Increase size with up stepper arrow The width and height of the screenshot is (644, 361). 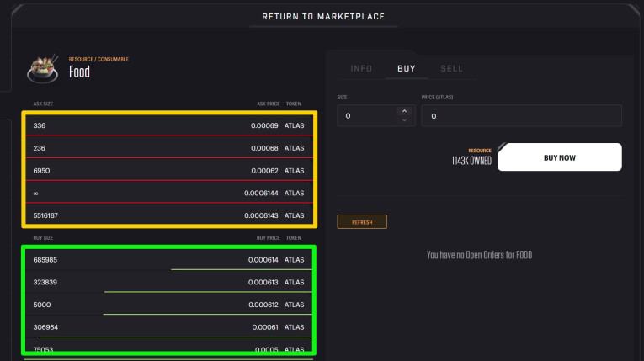405,111
